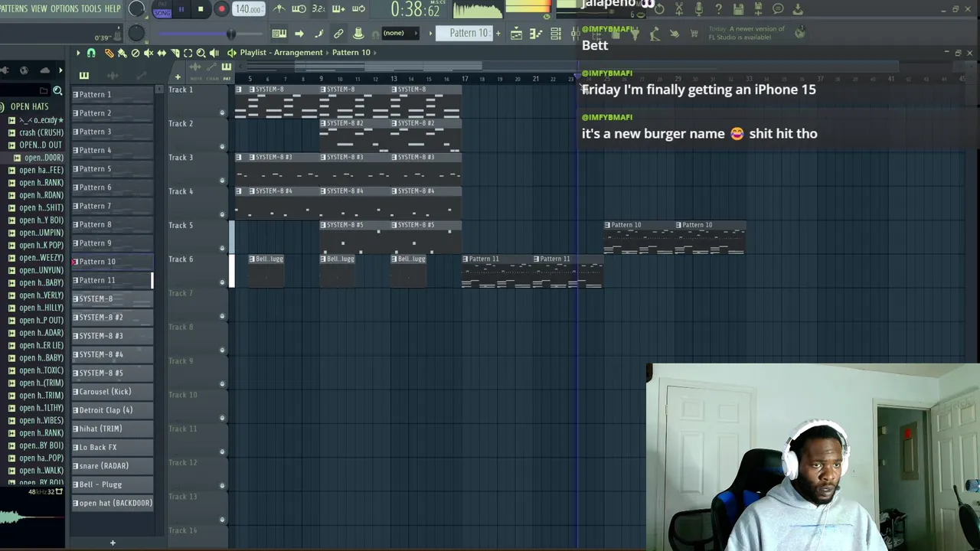The width and height of the screenshot is (980, 551).
Task: Switch picker to NOTE tab
Action: [195, 71]
